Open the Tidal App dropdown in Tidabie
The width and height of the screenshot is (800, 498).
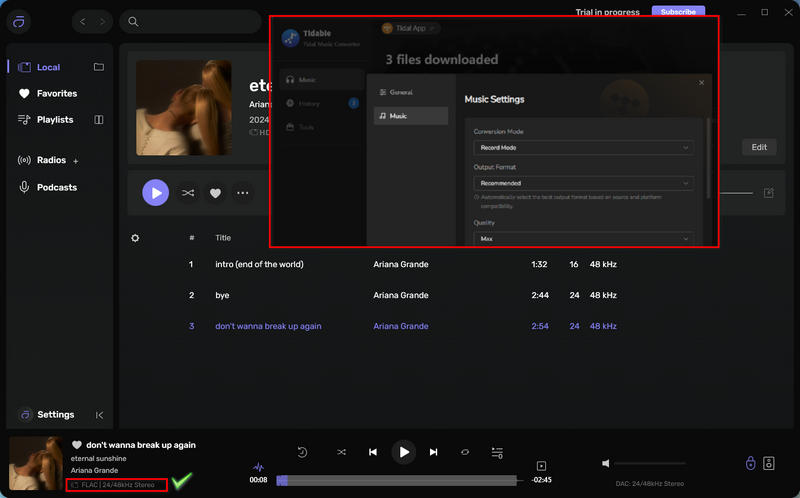click(x=411, y=28)
